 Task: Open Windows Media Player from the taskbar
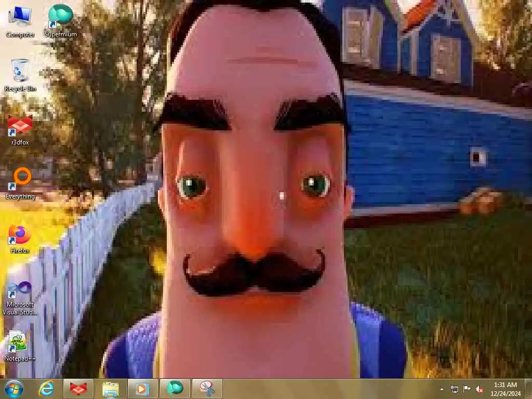(142, 389)
